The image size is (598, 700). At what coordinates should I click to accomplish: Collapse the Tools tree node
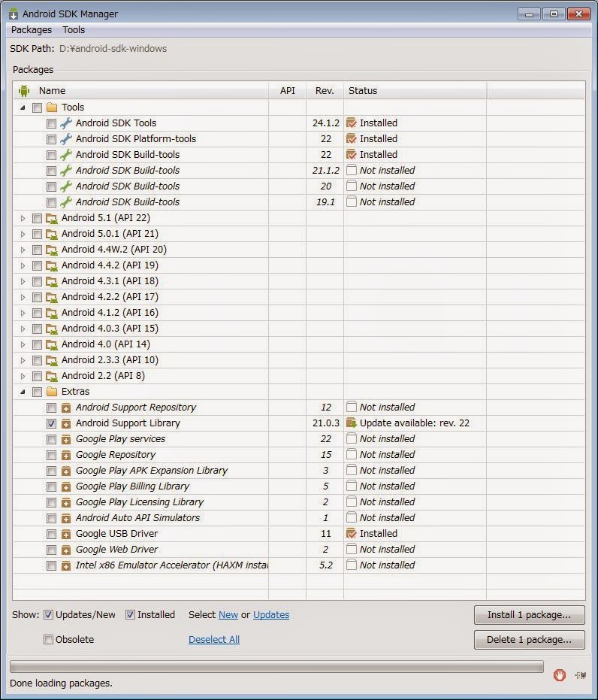pyautogui.click(x=23, y=108)
